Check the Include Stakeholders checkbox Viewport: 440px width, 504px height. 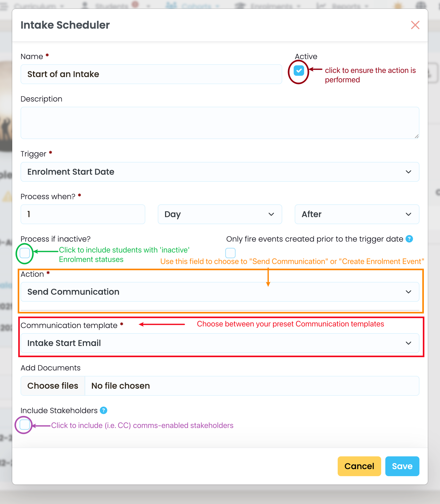(x=25, y=425)
